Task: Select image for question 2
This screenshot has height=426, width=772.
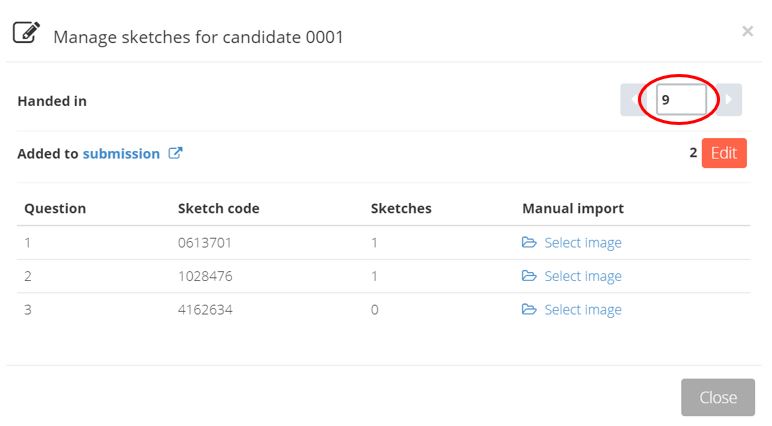Action: click(x=583, y=276)
